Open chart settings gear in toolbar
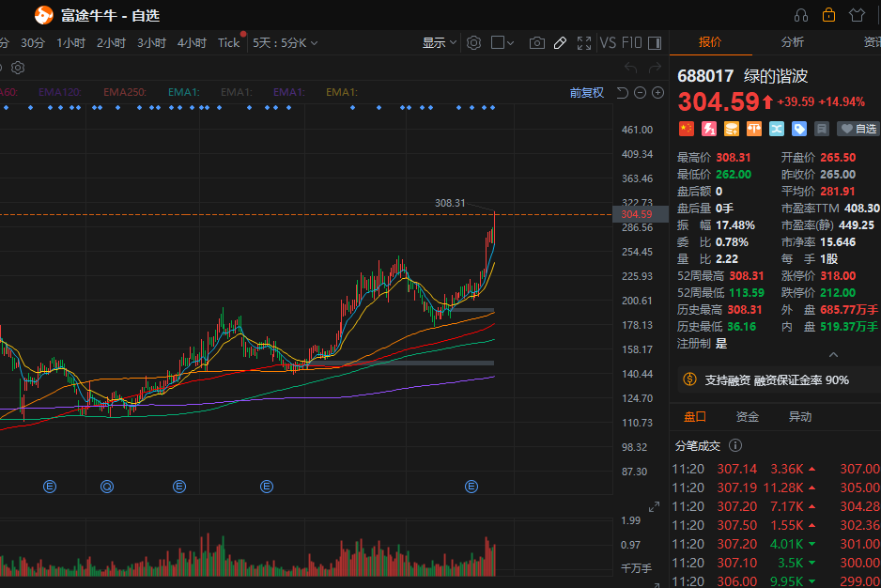 pos(473,42)
